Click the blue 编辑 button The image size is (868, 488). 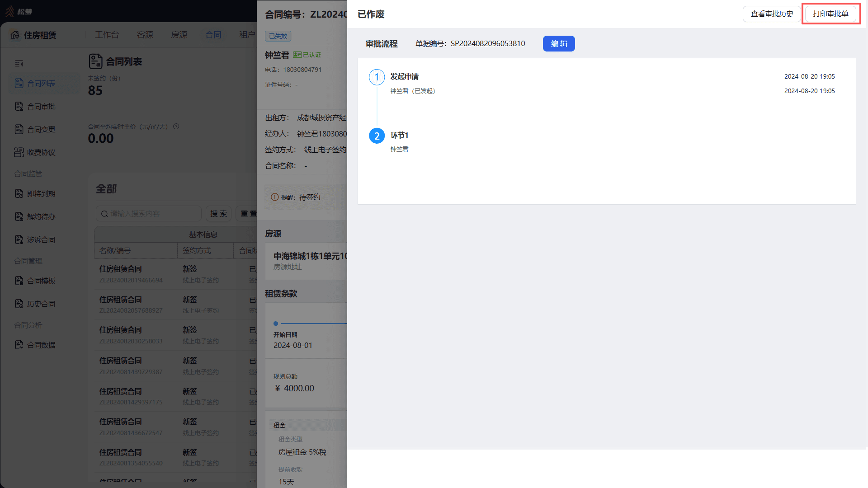(x=559, y=44)
